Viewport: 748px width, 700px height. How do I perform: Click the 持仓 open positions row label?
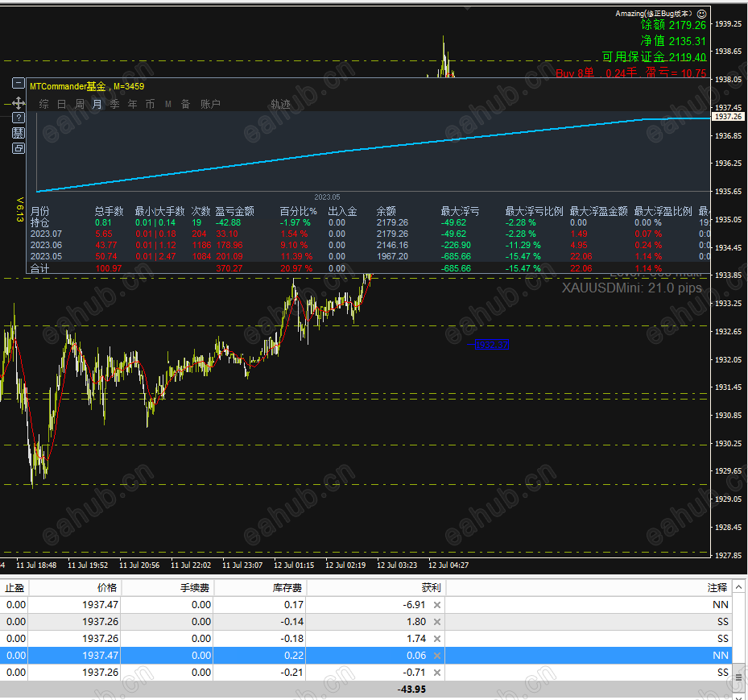(39, 223)
